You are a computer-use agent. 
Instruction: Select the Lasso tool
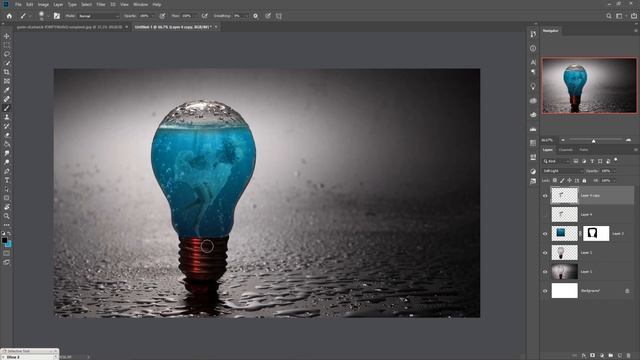(x=7, y=54)
